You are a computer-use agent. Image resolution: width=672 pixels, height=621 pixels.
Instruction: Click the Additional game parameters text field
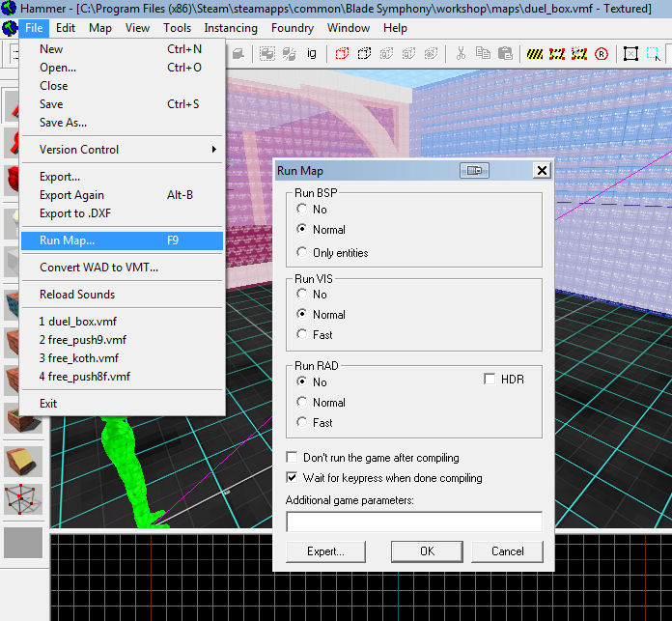[x=414, y=522]
